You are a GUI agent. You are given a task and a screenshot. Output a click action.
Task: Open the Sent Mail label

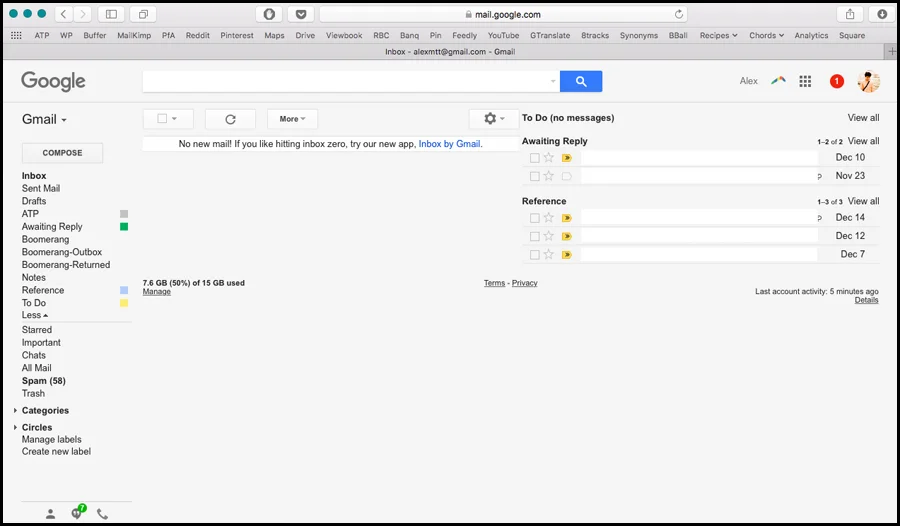point(41,188)
